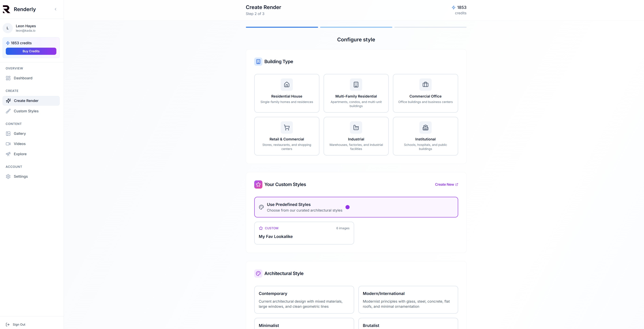Open the Gallery page
The image size is (644, 329).
(x=31, y=134)
